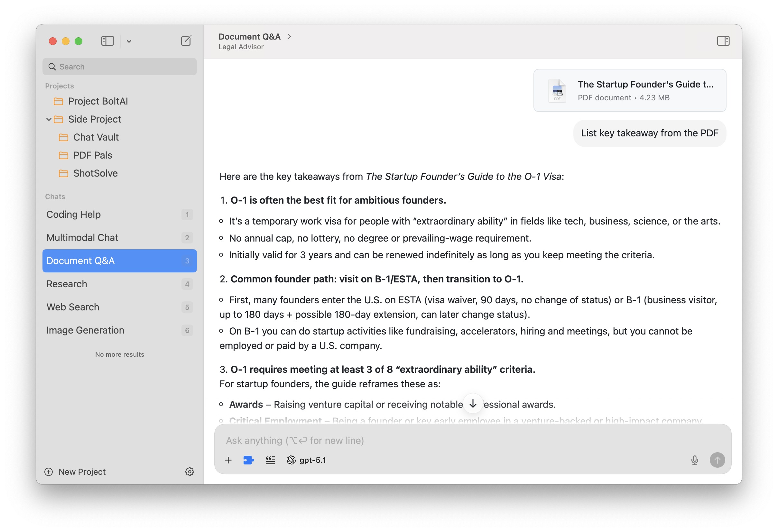Open the settings gear icon

[190, 472]
